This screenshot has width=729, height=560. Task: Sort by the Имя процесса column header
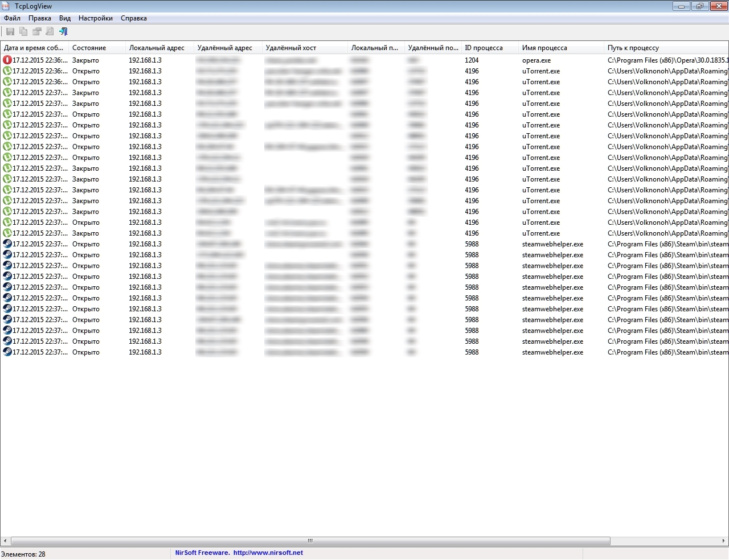[x=561, y=48]
